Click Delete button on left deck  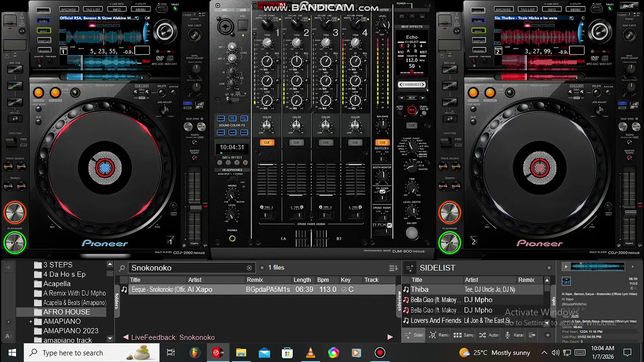coord(162,93)
